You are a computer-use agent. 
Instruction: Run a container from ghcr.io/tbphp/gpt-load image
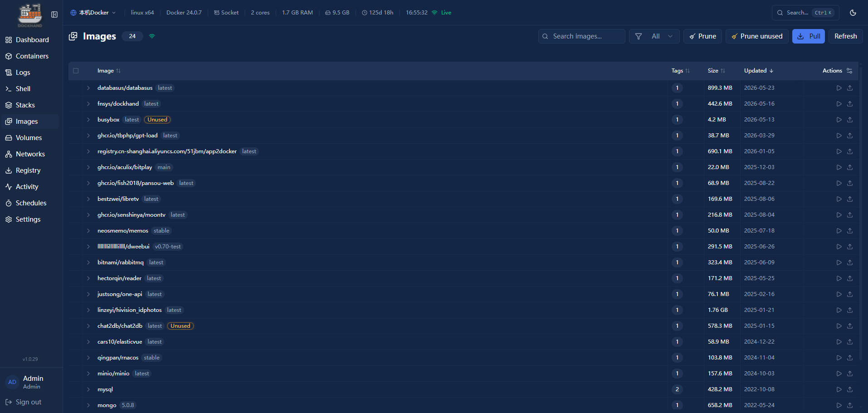click(839, 136)
